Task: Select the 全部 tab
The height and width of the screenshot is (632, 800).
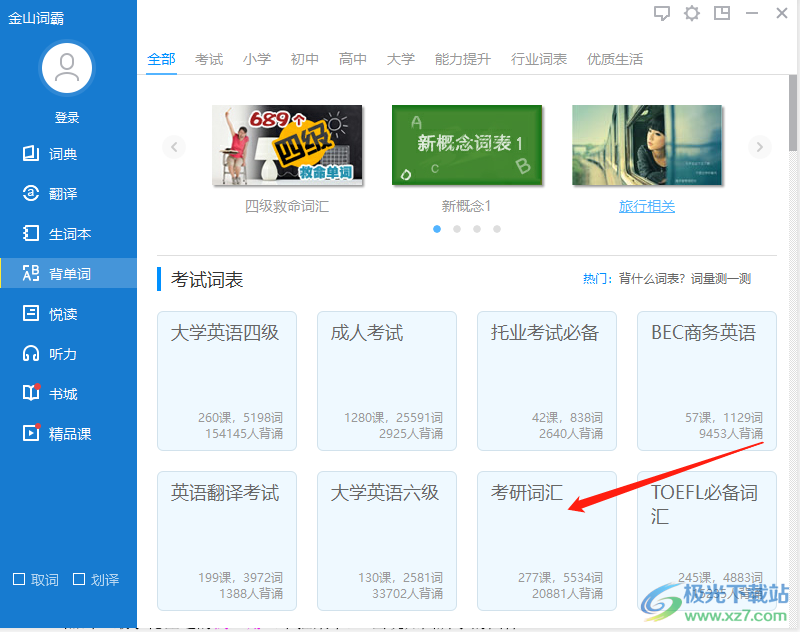Action: [161, 59]
